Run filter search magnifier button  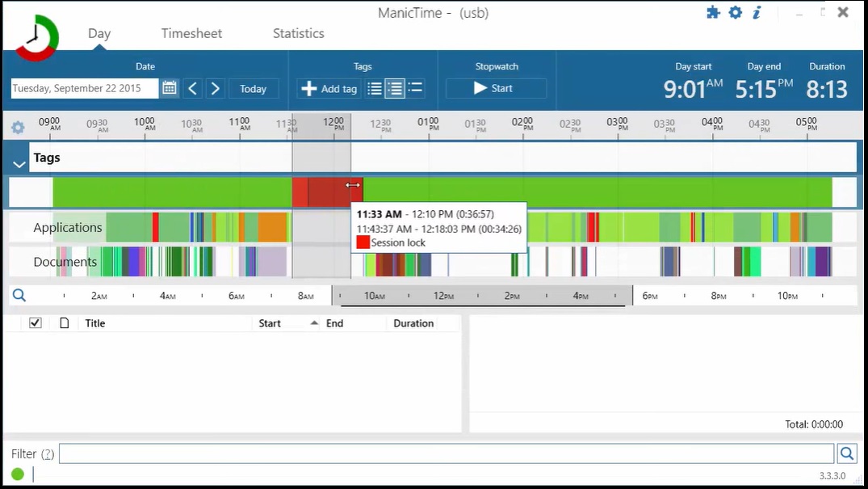tap(846, 454)
